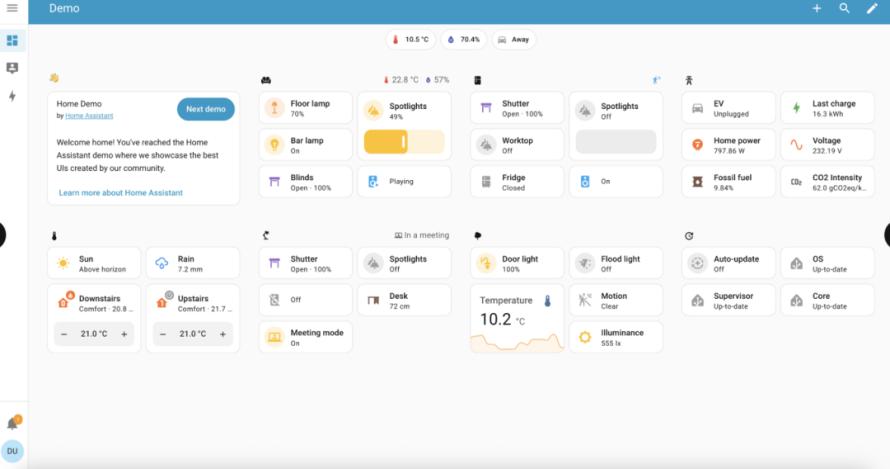Viewport: 890px width, 469px height.
Task: Click the pencil edit dashboard icon
Action: [x=872, y=8]
